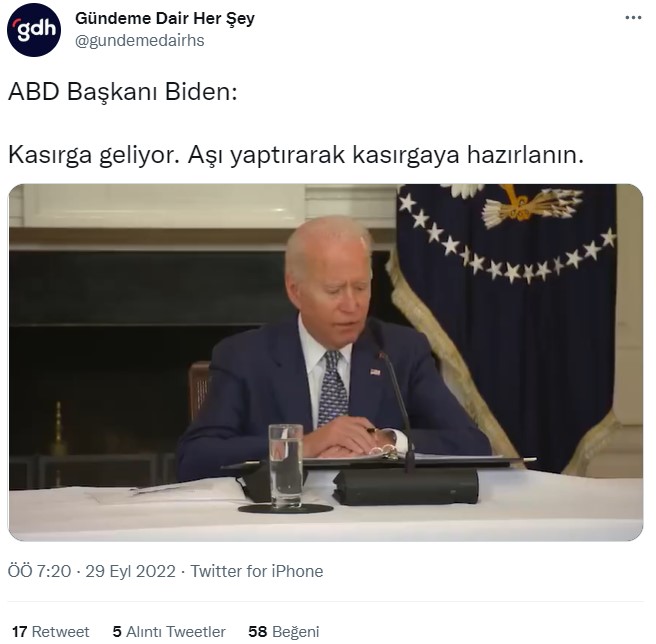Screen dimensions: 656x644
Task: Click the water glass in the video
Action: click(286, 466)
